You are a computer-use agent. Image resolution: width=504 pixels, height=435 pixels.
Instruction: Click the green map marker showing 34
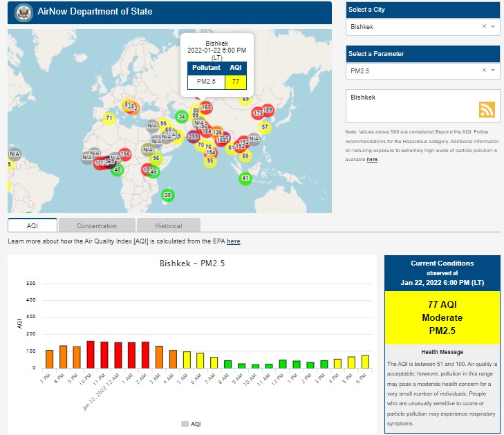point(181,116)
